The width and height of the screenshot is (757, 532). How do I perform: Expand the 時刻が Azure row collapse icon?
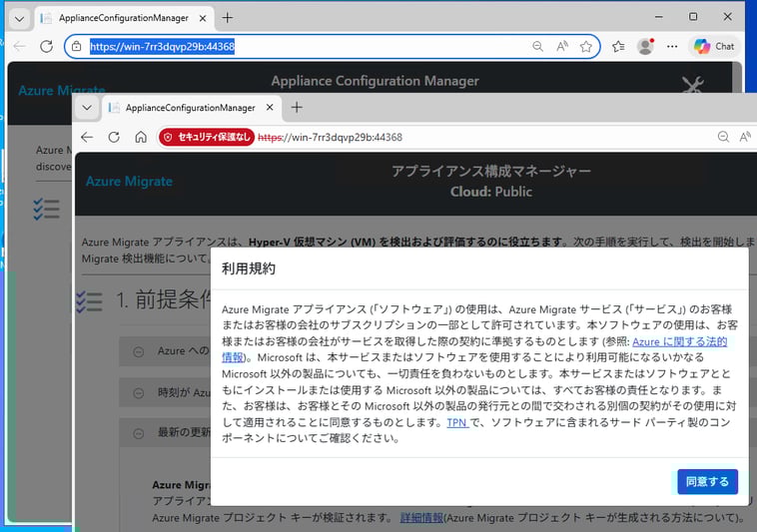tap(139, 393)
